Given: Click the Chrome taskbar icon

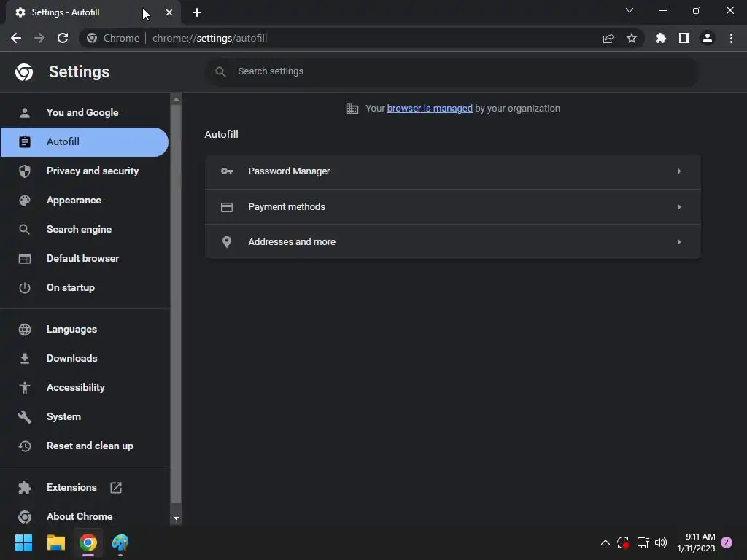Looking at the screenshot, I should [x=88, y=542].
